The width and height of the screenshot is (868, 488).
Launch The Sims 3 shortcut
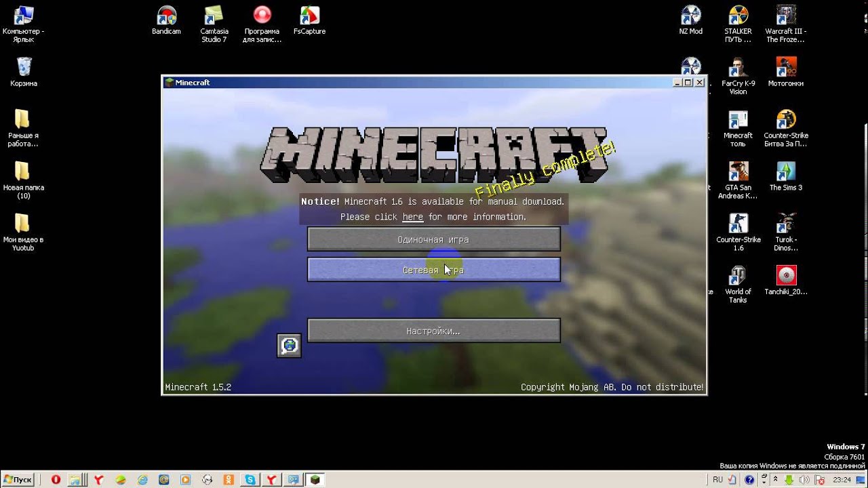[786, 176]
